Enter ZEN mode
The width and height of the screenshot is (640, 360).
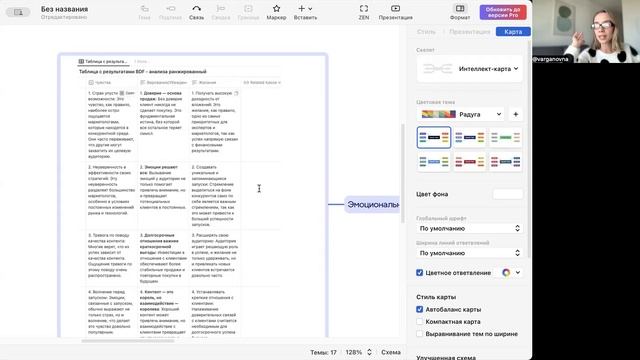364,12
